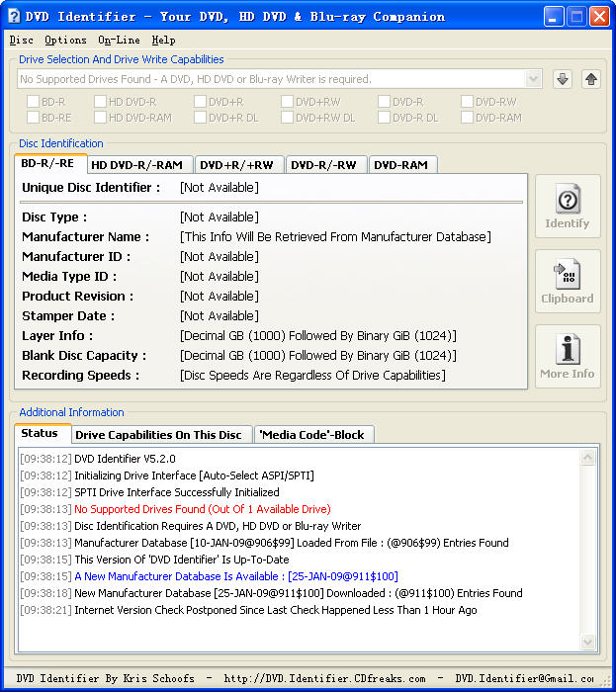Click the Recording Speeds value text
The height and width of the screenshot is (692, 616).
[312, 375]
